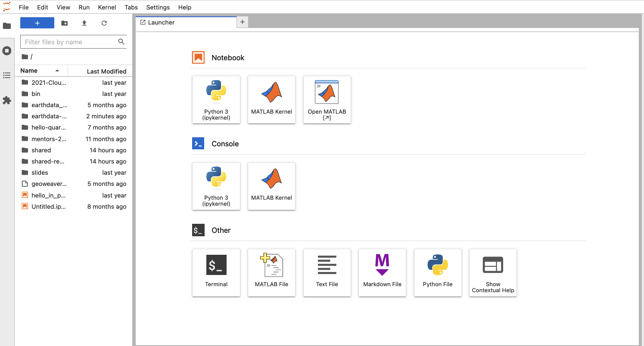Sort files by the Name column header
The image size is (644, 346).
28,70
